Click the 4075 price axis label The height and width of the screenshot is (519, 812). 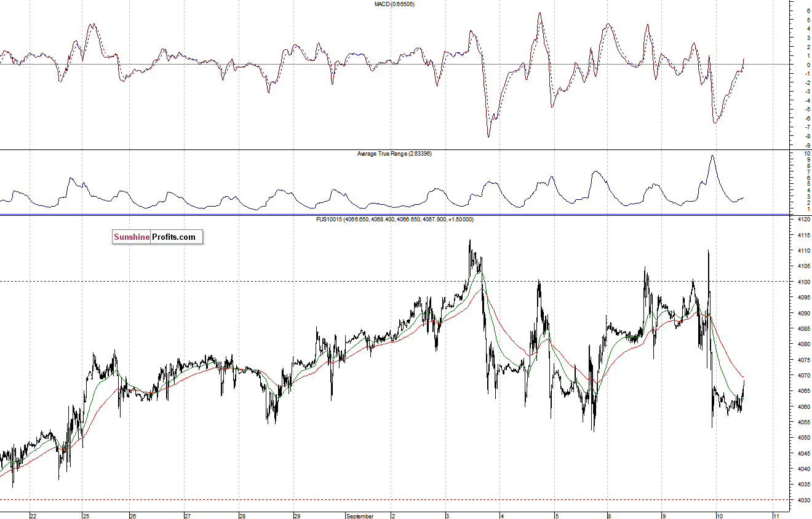[803, 360]
